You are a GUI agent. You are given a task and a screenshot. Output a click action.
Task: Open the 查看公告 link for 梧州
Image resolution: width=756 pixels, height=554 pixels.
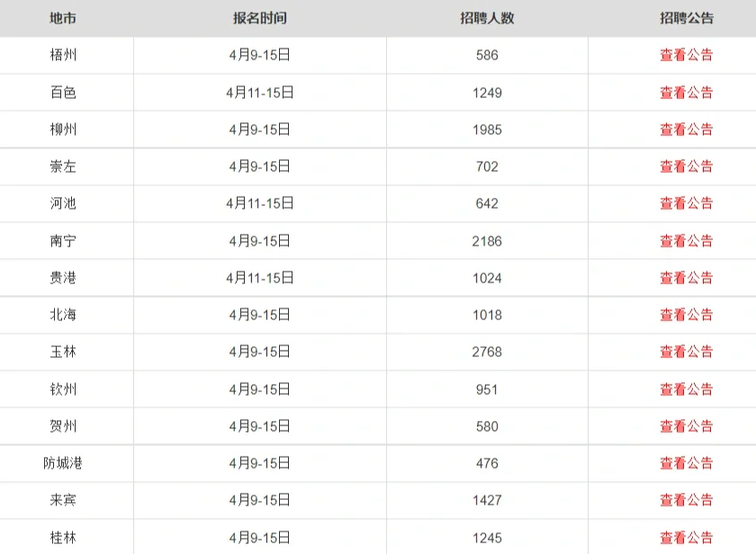click(x=686, y=55)
